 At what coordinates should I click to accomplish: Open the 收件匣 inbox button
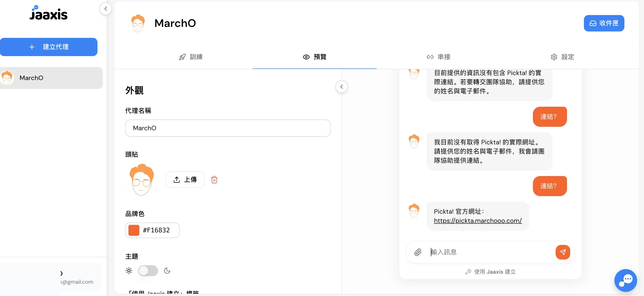pyautogui.click(x=604, y=23)
